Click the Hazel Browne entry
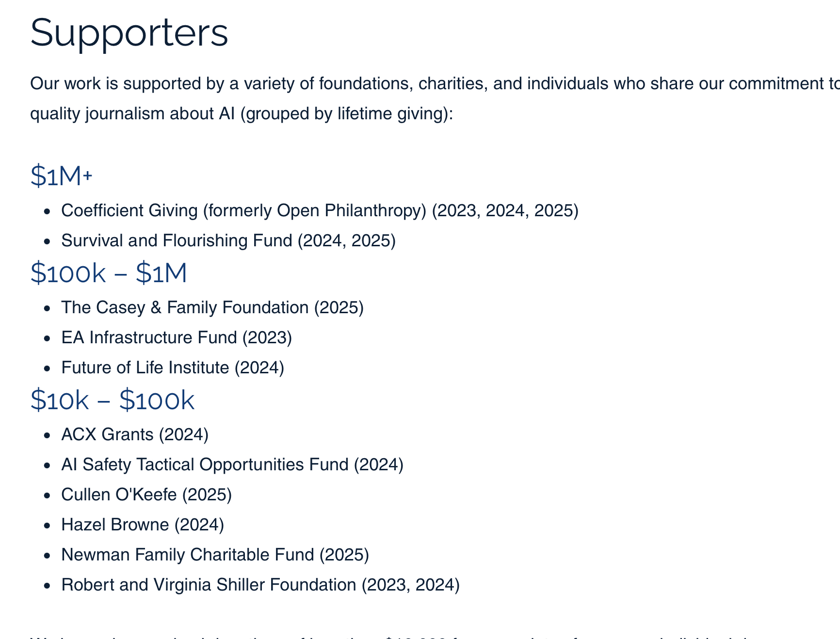 [x=143, y=525]
